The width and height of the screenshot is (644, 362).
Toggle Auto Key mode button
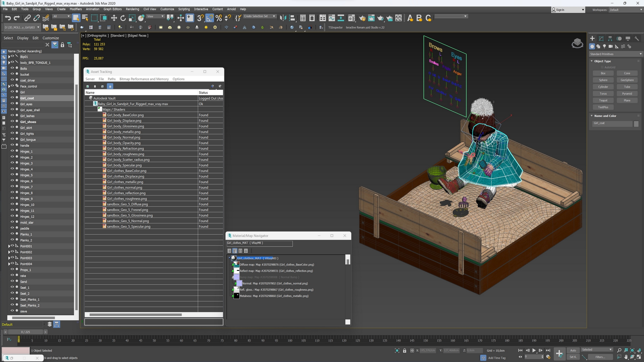(x=573, y=350)
